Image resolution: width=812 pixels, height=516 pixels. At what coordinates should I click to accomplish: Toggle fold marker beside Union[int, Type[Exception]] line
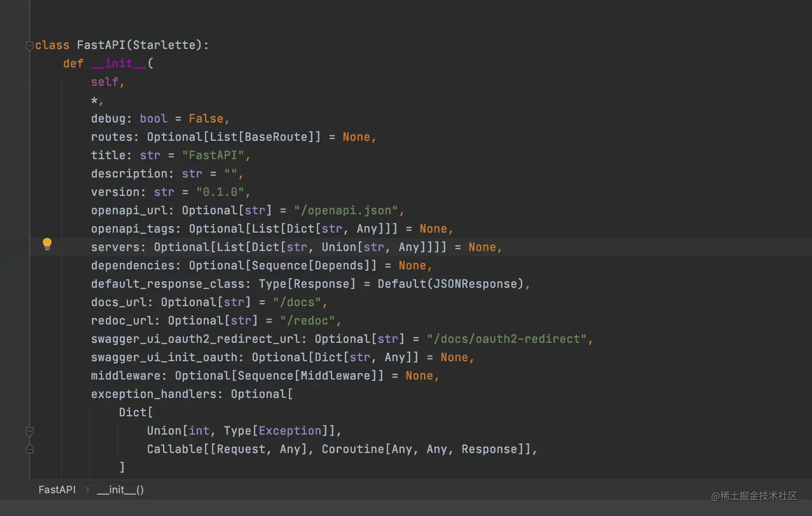pyautogui.click(x=30, y=432)
